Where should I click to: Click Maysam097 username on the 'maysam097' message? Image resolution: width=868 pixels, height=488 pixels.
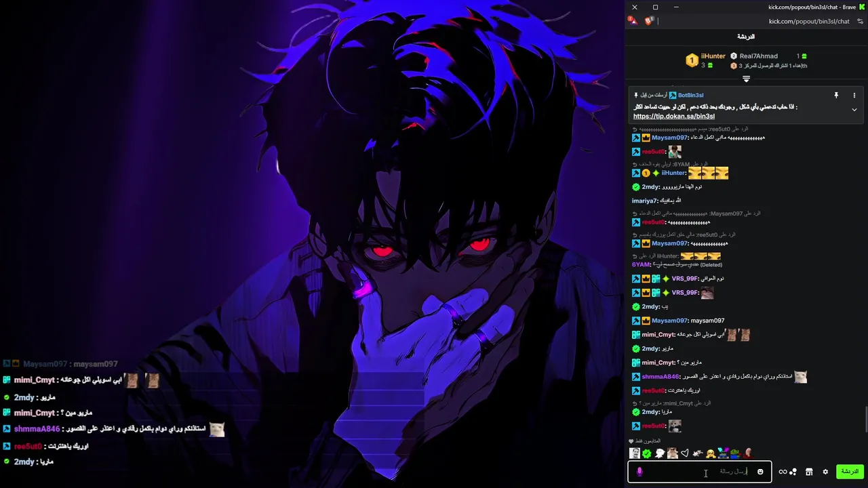pos(670,321)
